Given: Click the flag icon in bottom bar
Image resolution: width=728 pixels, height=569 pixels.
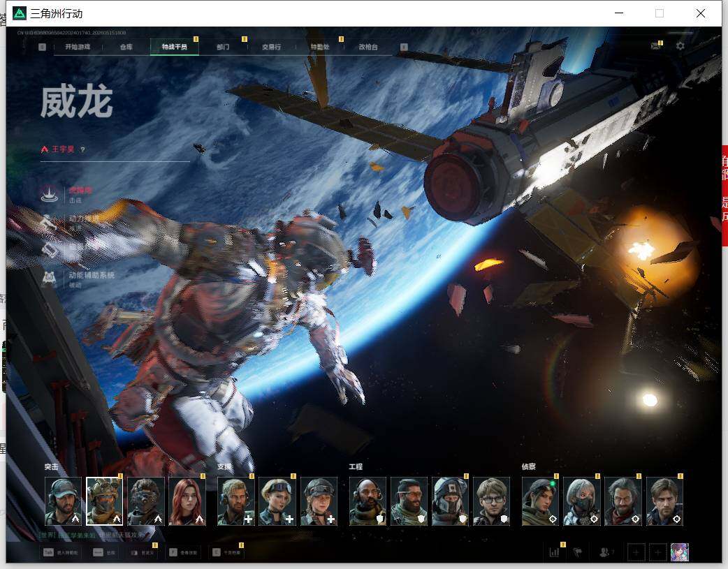Looking at the screenshot, I should pyautogui.click(x=578, y=552).
